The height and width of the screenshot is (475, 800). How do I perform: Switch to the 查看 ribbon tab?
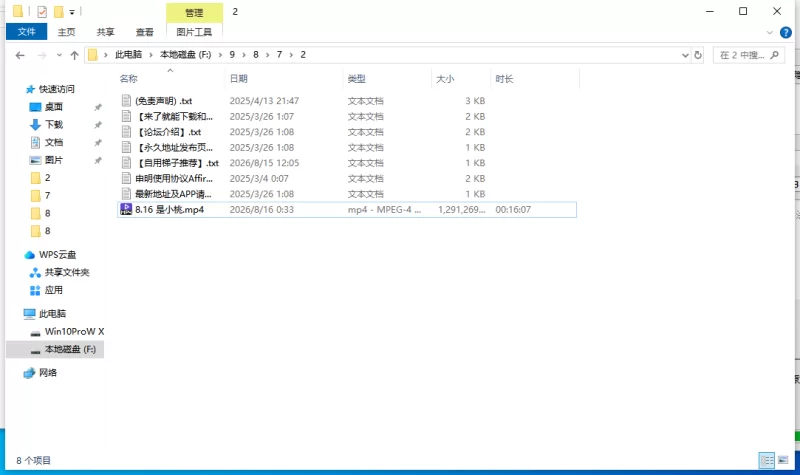(x=144, y=32)
